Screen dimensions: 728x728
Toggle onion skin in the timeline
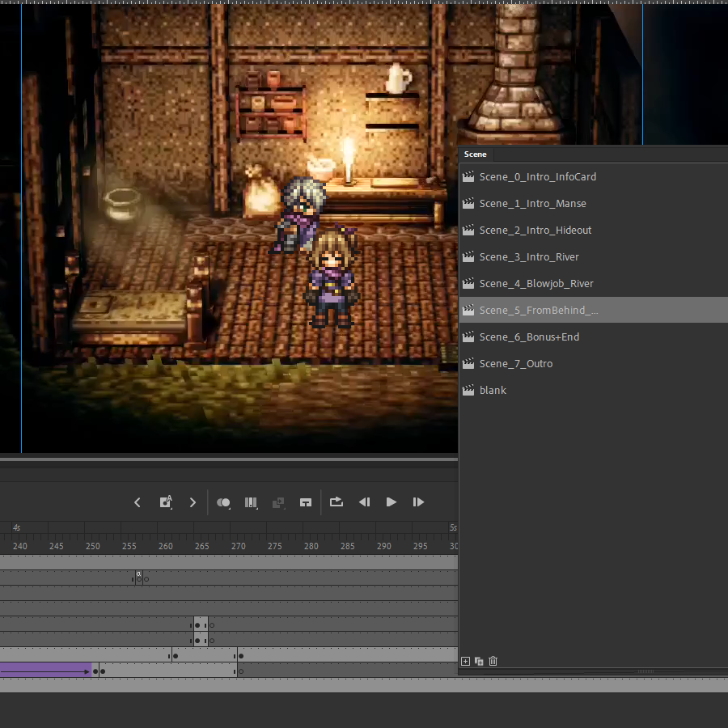click(x=223, y=502)
